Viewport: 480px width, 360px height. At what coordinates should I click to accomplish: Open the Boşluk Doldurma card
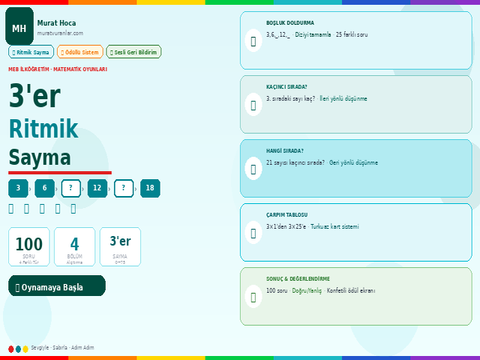(x=356, y=40)
